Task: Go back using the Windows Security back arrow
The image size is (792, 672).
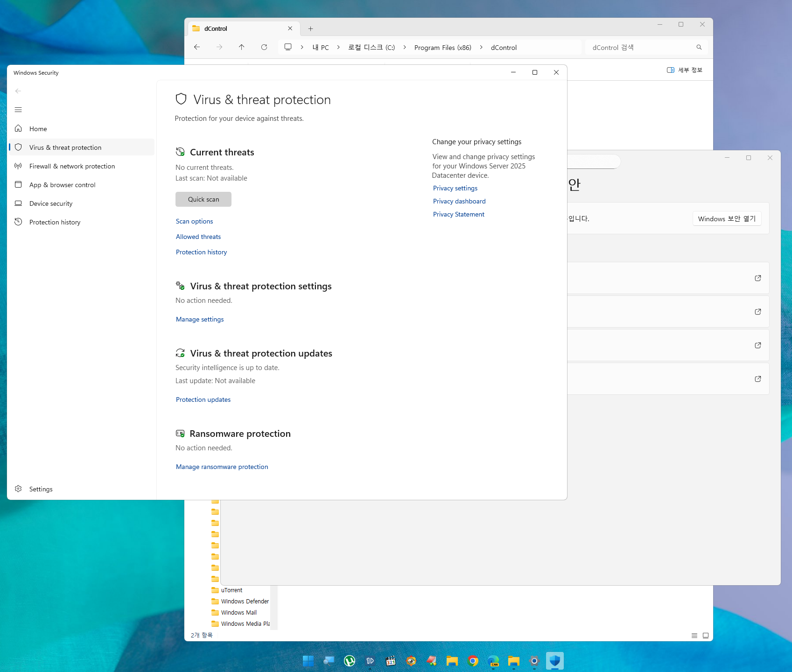Action: (18, 91)
